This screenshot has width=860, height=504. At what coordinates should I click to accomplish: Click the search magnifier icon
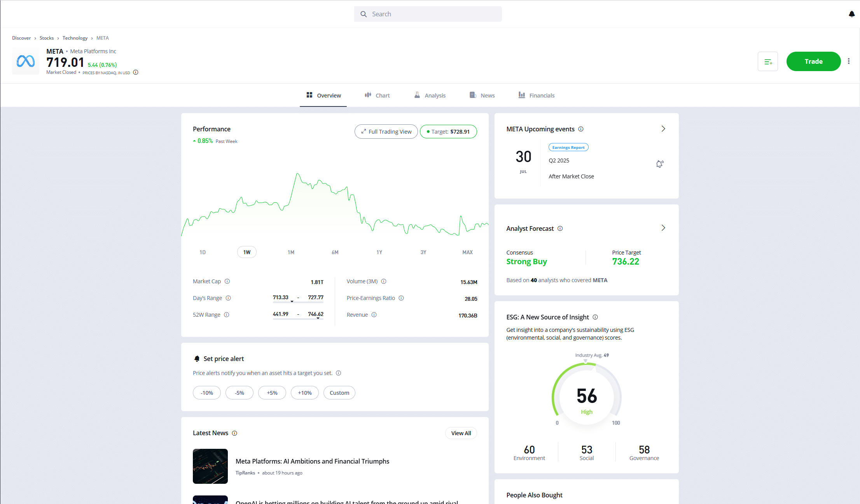click(364, 14)
